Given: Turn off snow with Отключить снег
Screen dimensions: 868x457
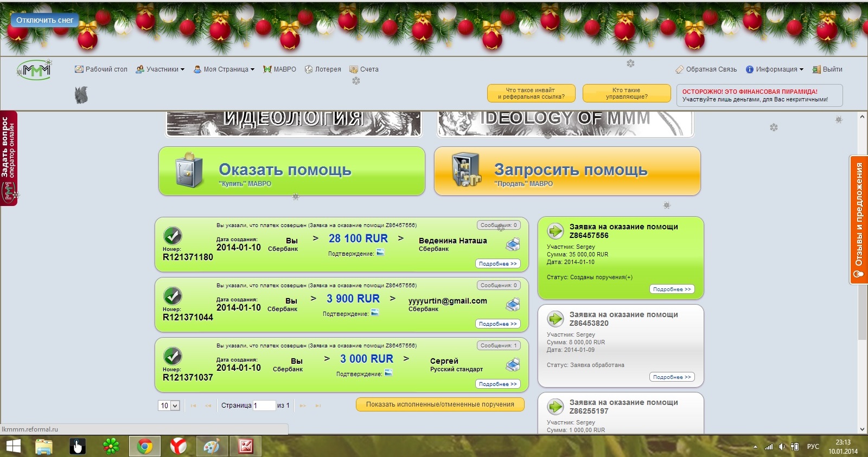Looking at the screenshot, I should coord(44,20).
